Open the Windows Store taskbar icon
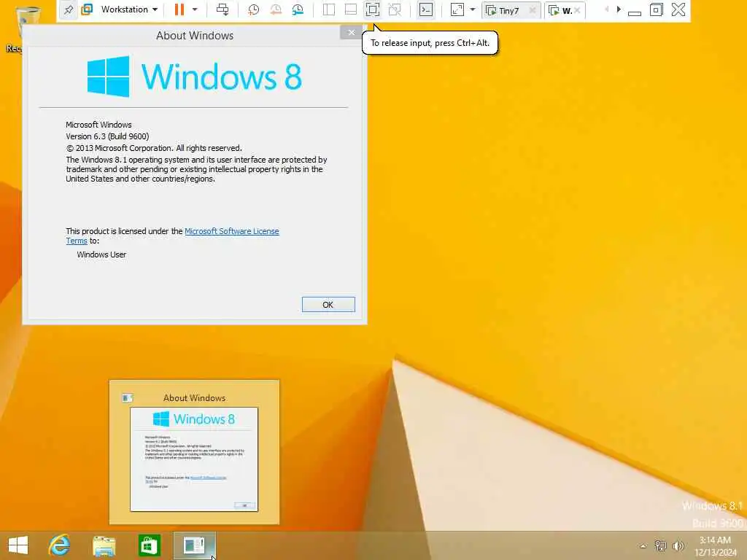The width and height of the screenshot is (747, 560). coord(149,545)
